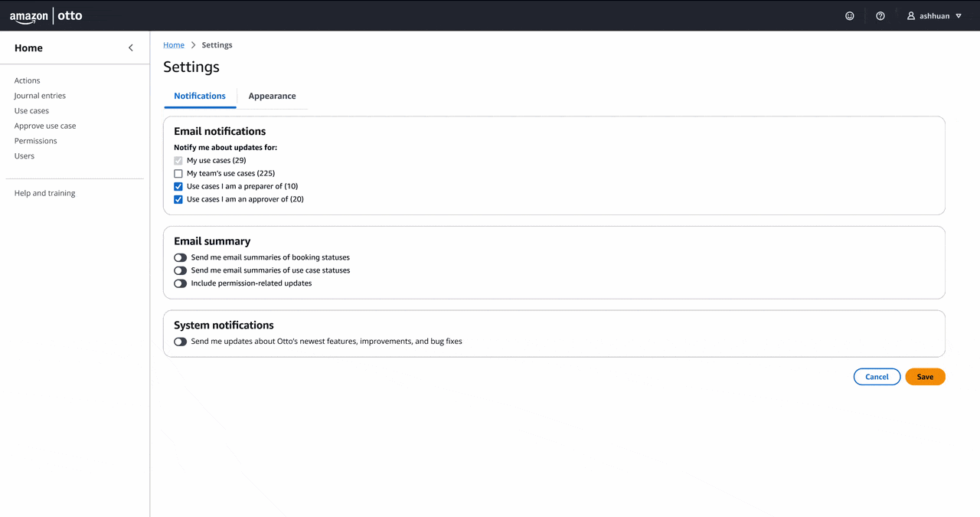Click the Cancel button
Image resolution: width=980 pixels, height=517 pixels.
click(x=877, y=377)
